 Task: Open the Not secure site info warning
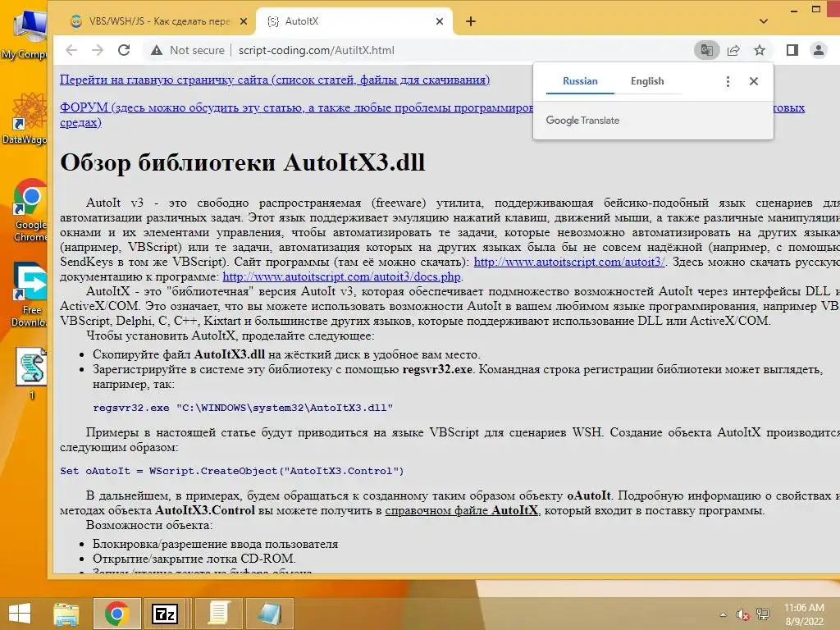[x=188, y=50]
